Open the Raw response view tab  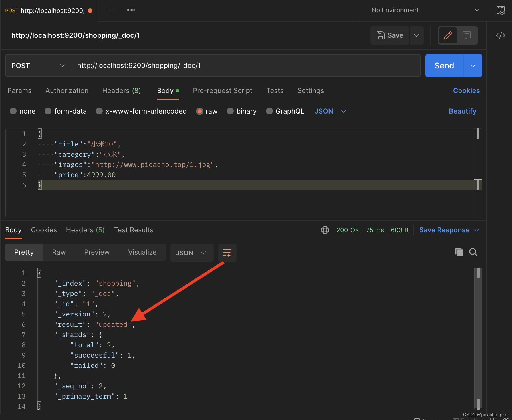point(59,252)
